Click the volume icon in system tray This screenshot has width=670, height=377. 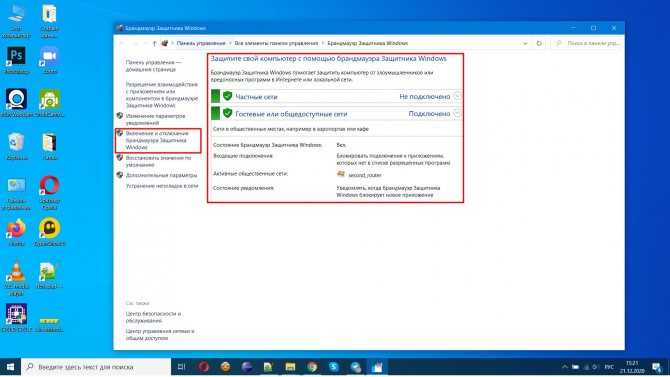tap(594, 367)
